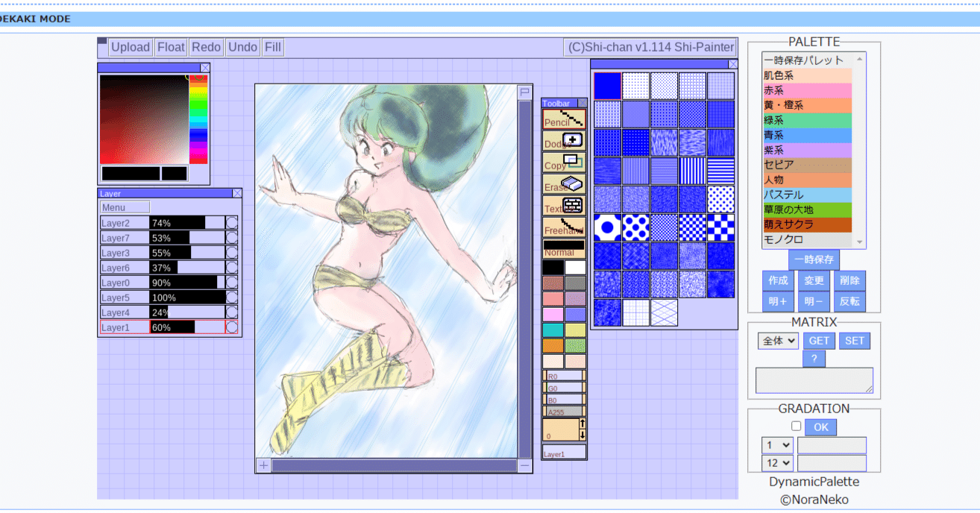Open the gradation dropdown showing 1

tap(777, 445)
